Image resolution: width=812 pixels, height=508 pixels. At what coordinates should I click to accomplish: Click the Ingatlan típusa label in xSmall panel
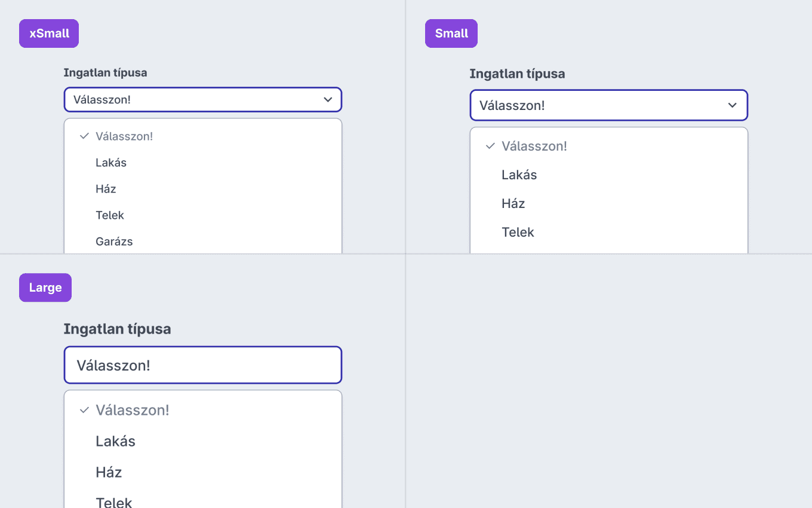tap(105, 73)
